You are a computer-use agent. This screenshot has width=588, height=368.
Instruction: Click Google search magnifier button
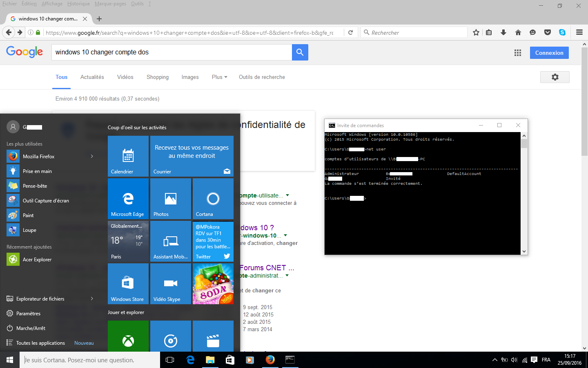point(300,52)
